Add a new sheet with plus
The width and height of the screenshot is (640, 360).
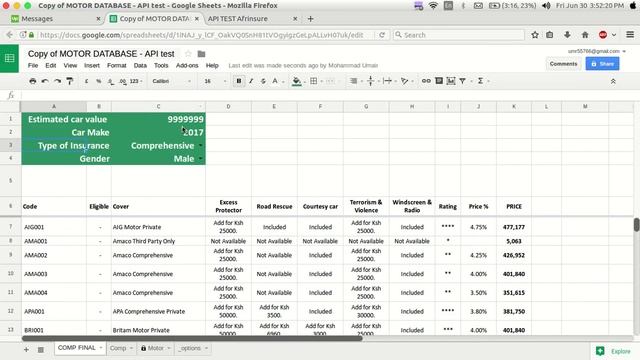click(26, 349)
